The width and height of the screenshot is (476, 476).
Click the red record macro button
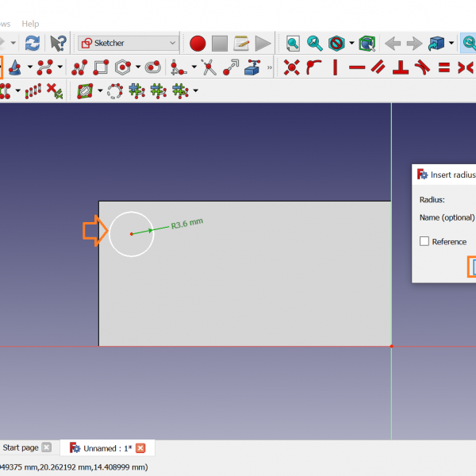point(198,43)
